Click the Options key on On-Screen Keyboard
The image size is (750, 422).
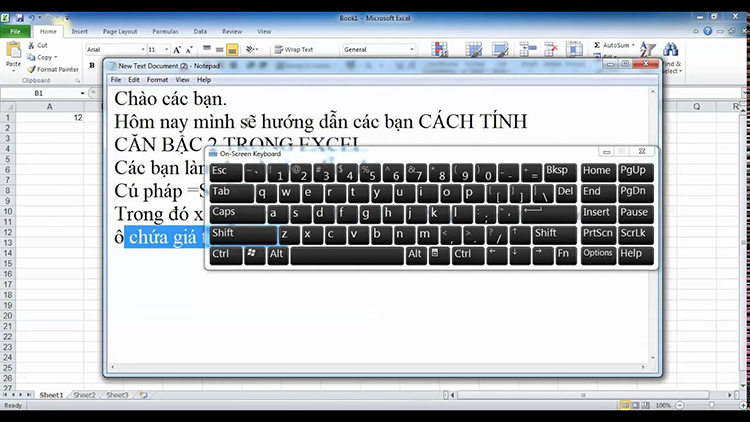[598, 255]
